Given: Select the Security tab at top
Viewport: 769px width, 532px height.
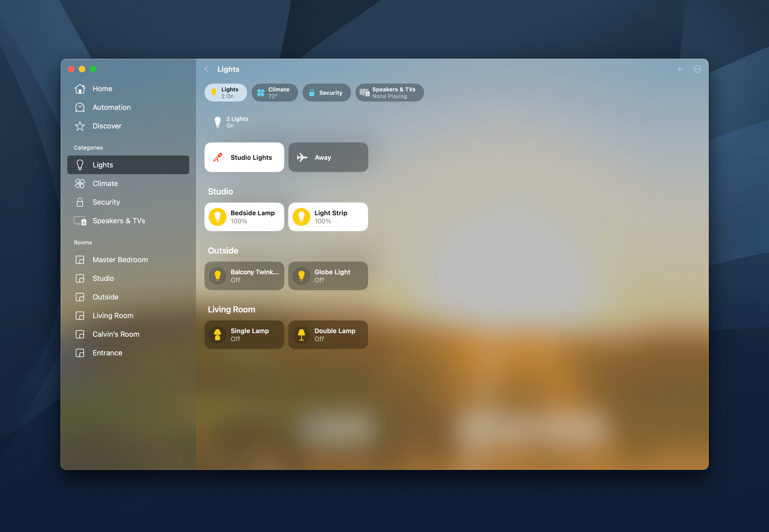Looking at the screenshot, I should [326, 92].
